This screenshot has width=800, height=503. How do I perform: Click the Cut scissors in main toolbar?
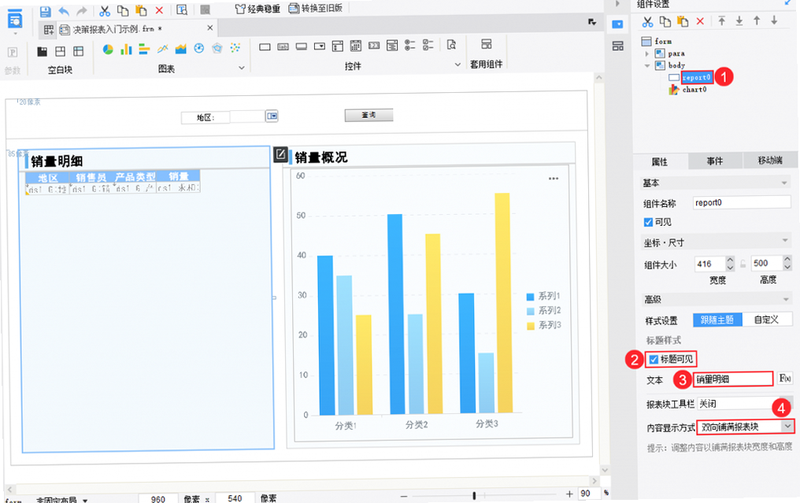point(105,11)
